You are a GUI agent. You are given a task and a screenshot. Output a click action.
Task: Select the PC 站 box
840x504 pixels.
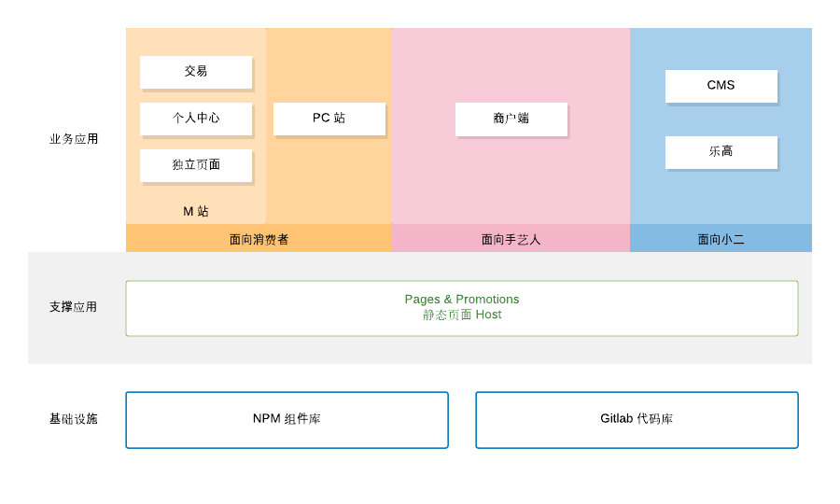point(329,119)
